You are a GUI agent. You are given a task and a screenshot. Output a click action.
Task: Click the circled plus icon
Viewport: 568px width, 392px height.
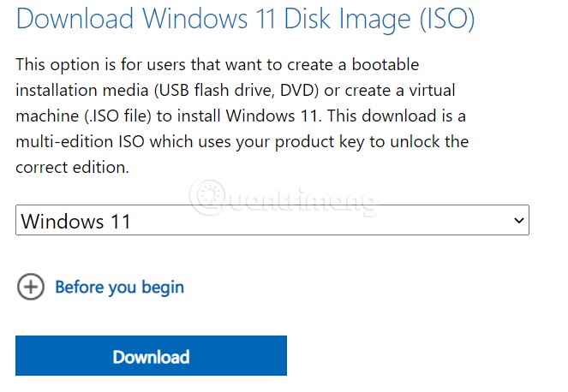point(30,287)
